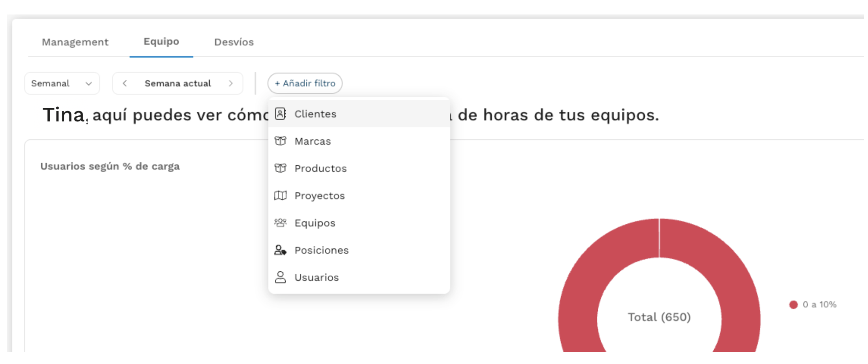Click the 0 a 10% legend label
The height and width of the screenshot is (364, 868).
click(819, 304)
